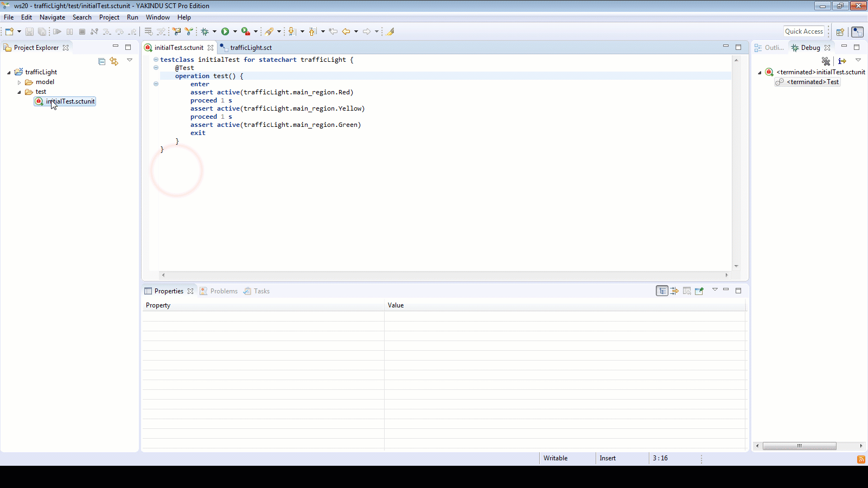Open the Debug launch dropdown arrow
Viewport: 868px width, 488px height.
point(214,31)
